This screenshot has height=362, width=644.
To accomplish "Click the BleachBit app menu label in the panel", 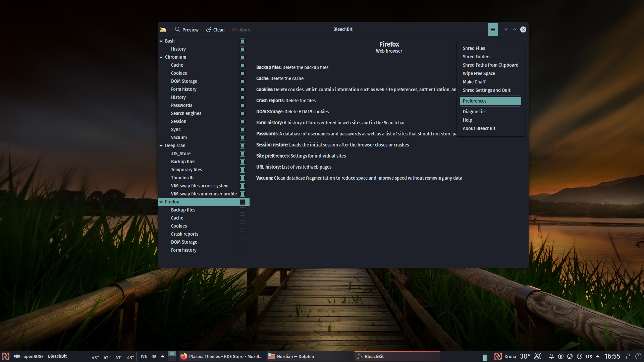I will click(57, 356).
